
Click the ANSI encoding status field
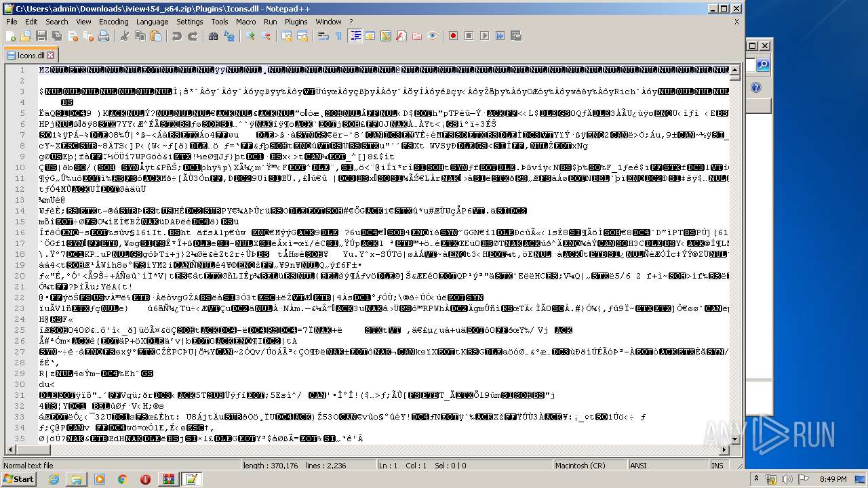tap(667, 466)
